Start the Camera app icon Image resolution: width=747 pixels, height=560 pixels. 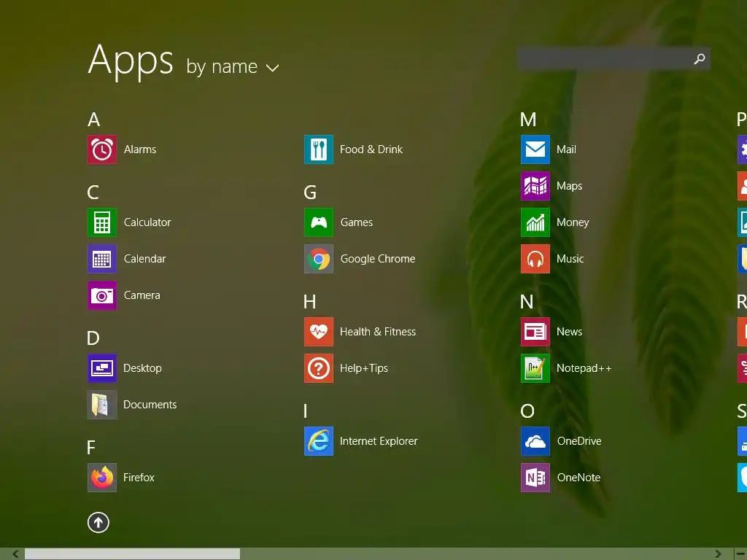(x=102, y=295)
